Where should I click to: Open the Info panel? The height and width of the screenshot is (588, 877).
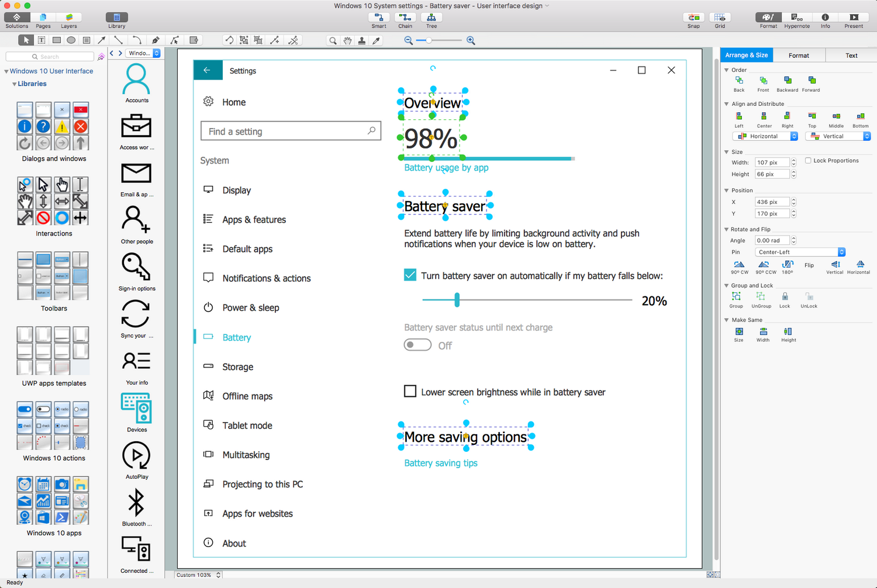coord(825,20)
